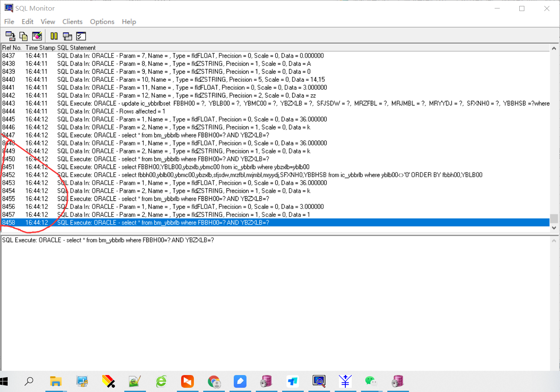Open WeChat from the taskbar
Screen dimensions: 560x392
coord(371,381)
